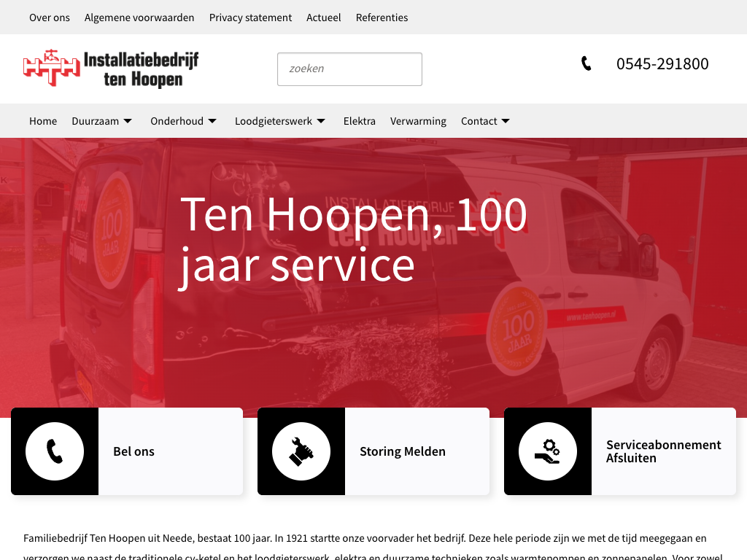Open the Referenties link

(382, 17)
